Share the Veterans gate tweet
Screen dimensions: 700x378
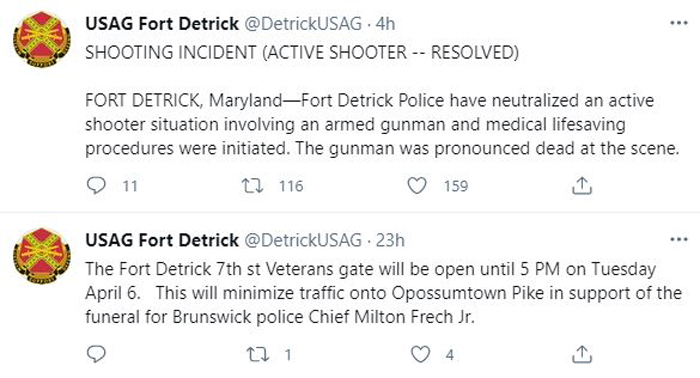click(x=582, y=354)
